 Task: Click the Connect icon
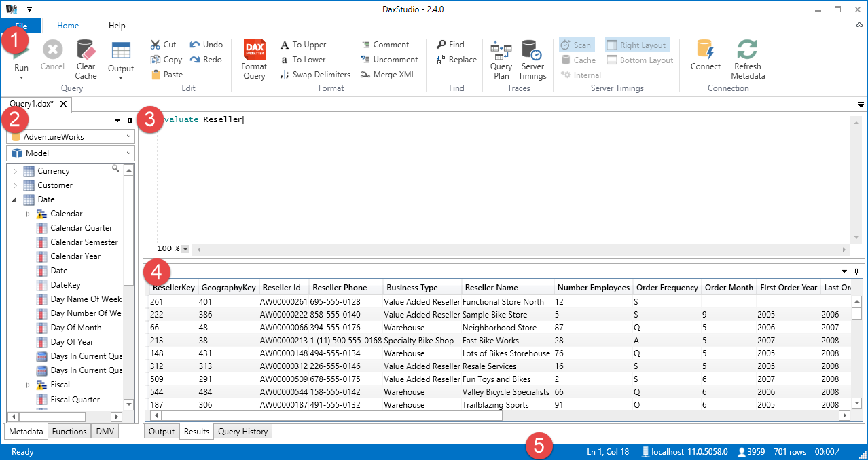point(706,50)
